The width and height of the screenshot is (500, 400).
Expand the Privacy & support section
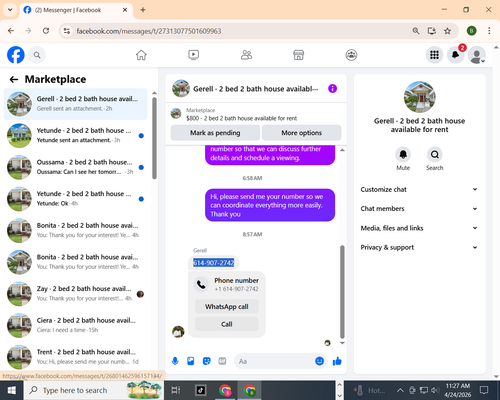pos(419,247)
